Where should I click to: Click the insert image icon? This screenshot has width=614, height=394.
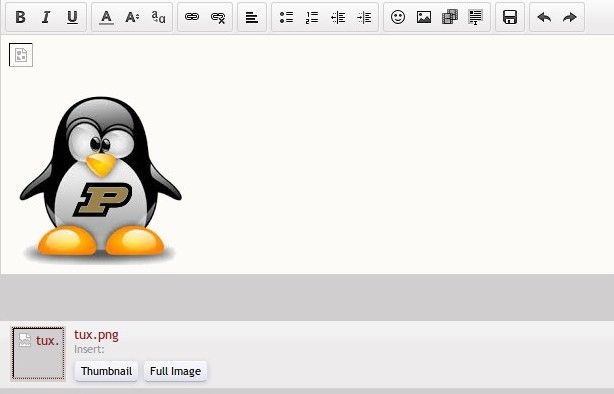424,17
